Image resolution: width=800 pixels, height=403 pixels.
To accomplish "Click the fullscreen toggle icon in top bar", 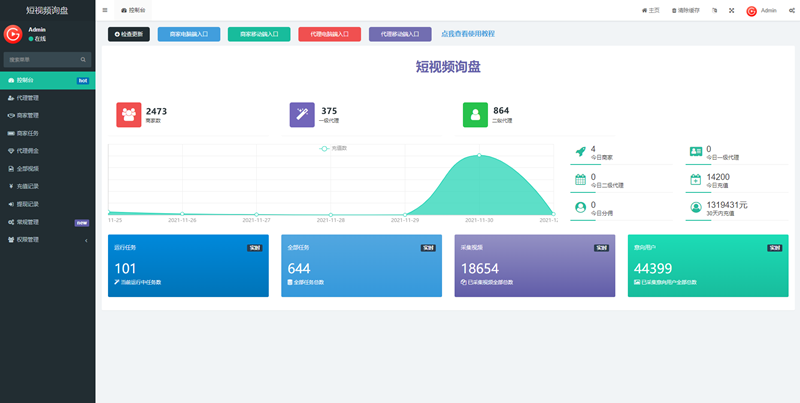I will point(731,10).
